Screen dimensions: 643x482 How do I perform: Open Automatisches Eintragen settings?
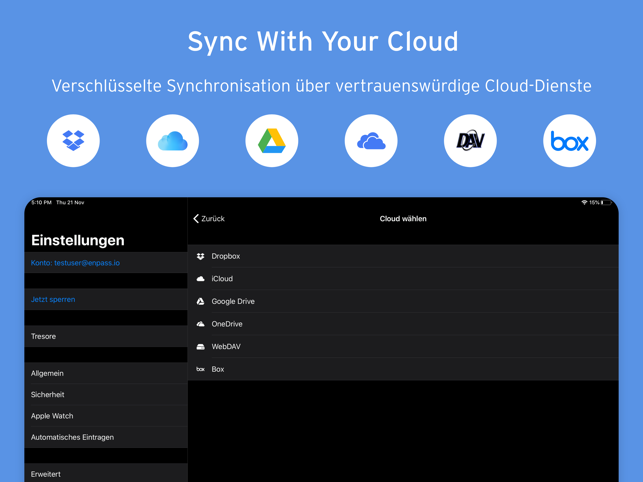click(105, 437)
